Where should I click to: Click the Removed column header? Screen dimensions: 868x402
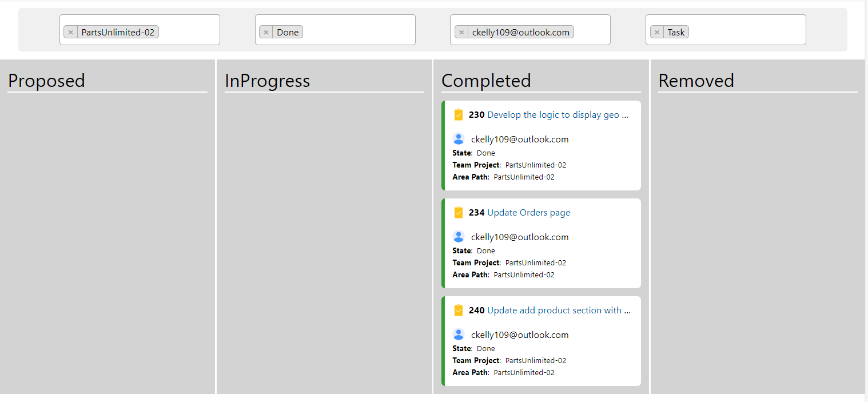pyautogui.click(x=696, y=81)
